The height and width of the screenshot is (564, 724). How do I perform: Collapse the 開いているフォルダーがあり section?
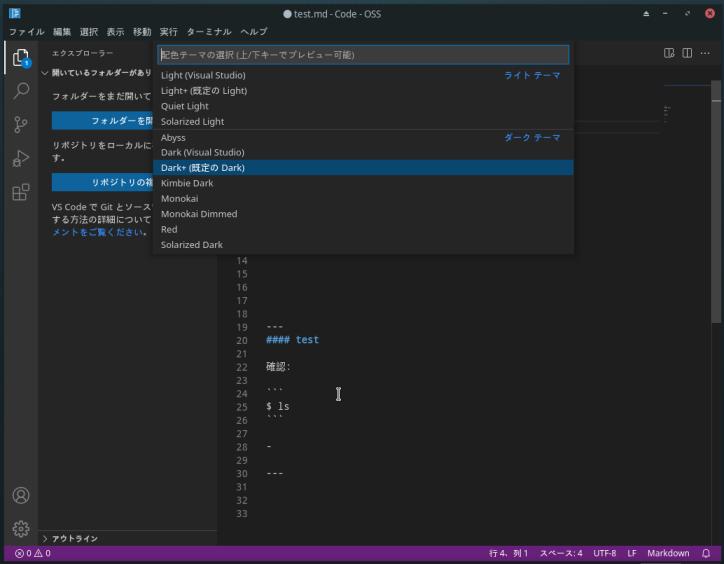(97, 73)
